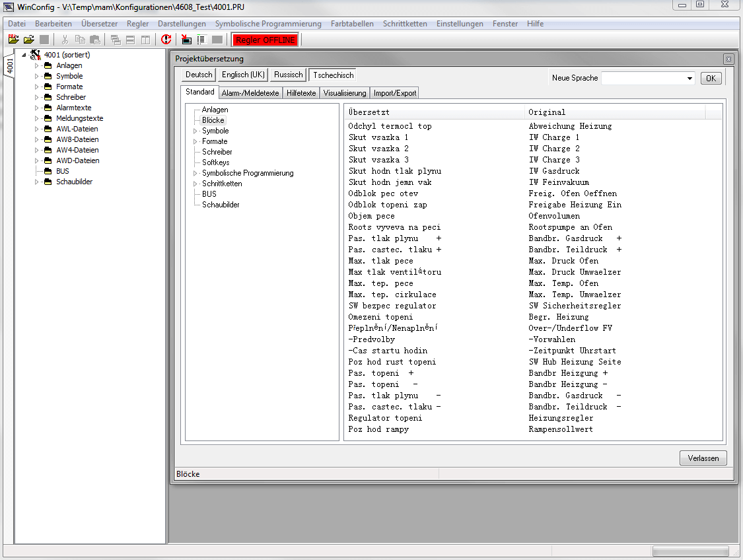Select Anlagen in the translation dialog tree

[x=215, y=110]
